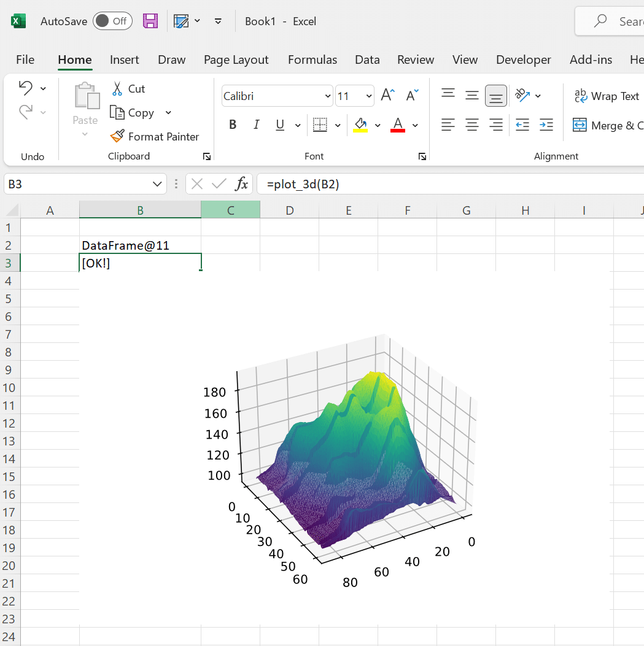Expand the Underline style dropdown arrow
This screenshot has width=644, height=646.
298,125
